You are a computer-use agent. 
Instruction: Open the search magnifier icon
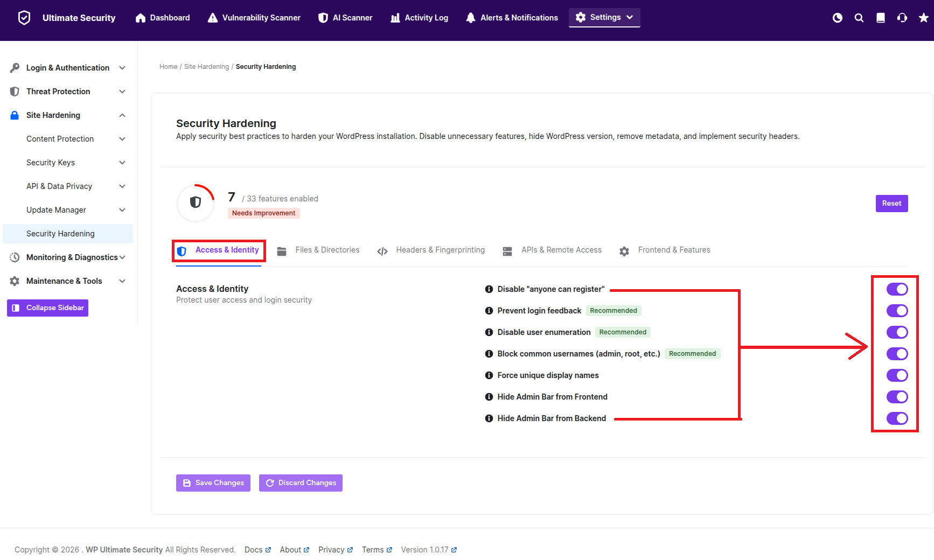[859, 18]
